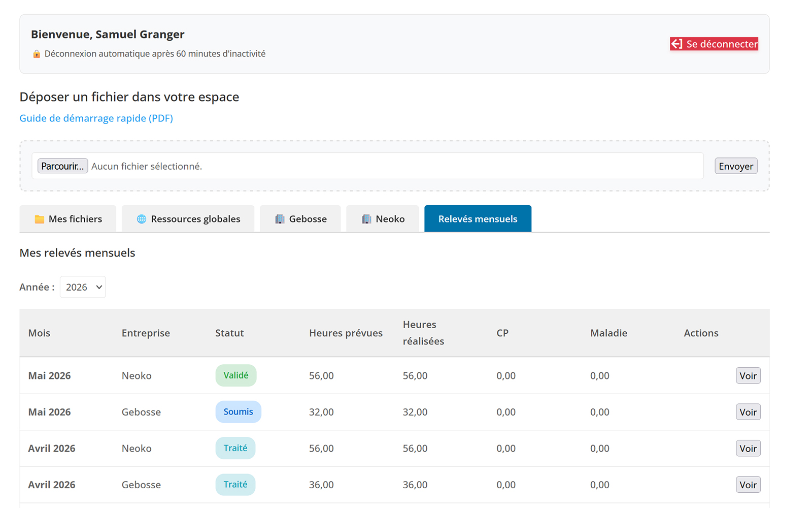Open the Année dropdown showing 2026
This screenshot has width=812, height=508.
click(83, 287)
